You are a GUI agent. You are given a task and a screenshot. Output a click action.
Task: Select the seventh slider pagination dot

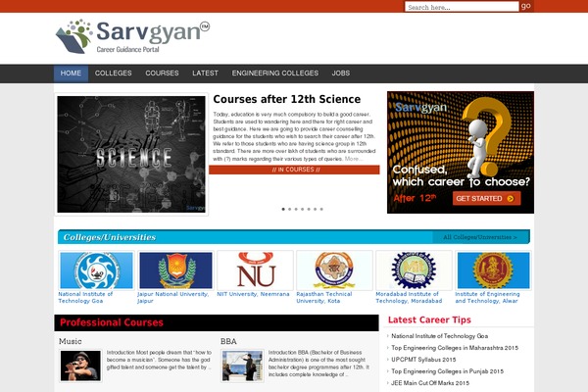(321, 209)
